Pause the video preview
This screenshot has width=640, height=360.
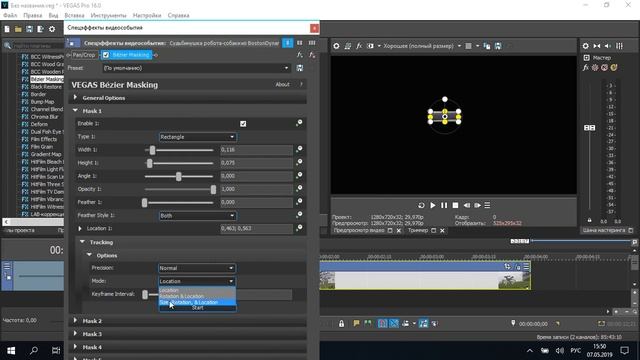[444, 205]
